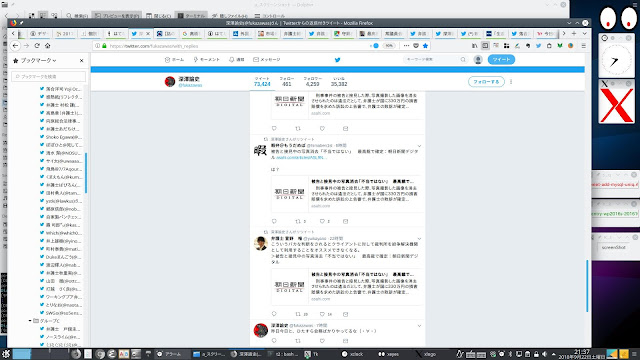
Task: Close the bookmarks sidebar with X
Action: 82,60
